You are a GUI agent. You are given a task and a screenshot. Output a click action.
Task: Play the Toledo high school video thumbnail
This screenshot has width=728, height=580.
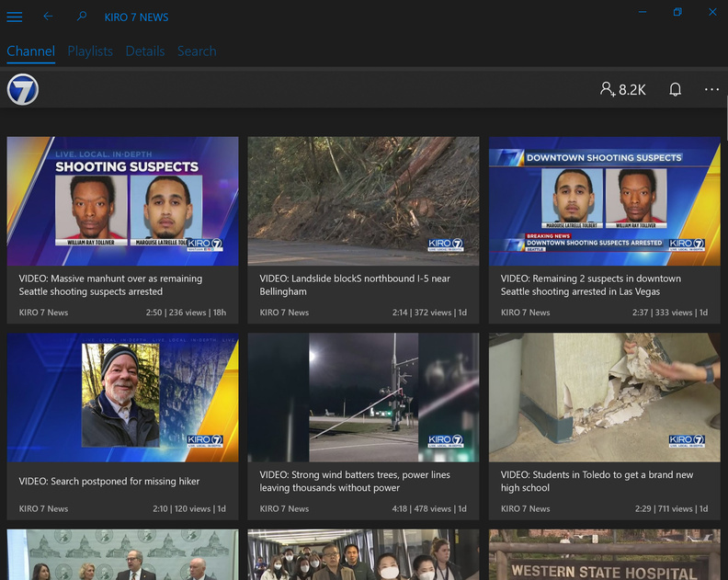point(605,397)
